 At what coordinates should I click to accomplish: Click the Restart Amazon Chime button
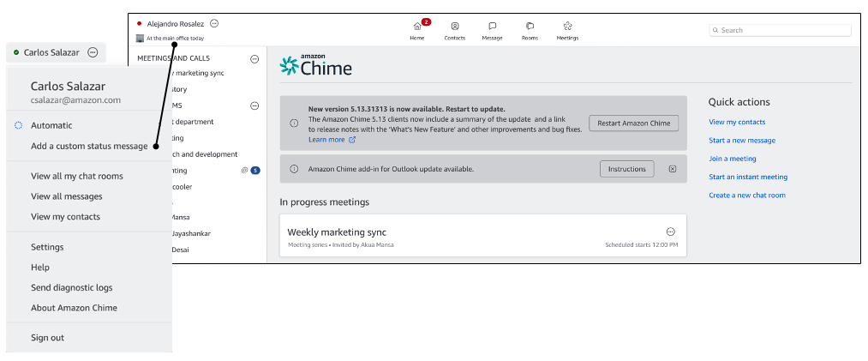click(633, 123)
